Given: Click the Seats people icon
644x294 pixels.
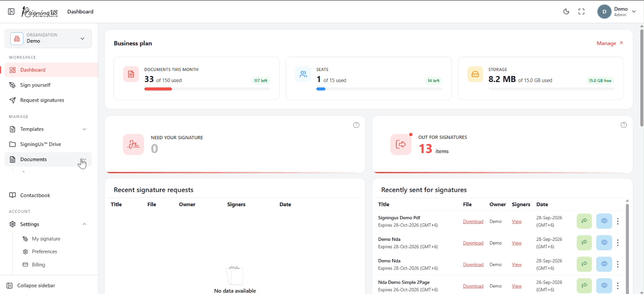Looking at the screenshot, I should [303, 74].
